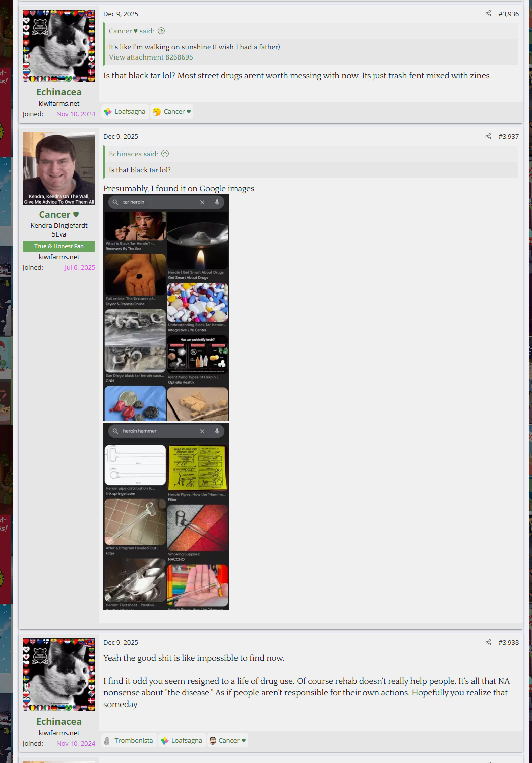Click Dec 9, 2025 date on post #3,938
This screenshot has width=532, height=763.
point(121,642)
